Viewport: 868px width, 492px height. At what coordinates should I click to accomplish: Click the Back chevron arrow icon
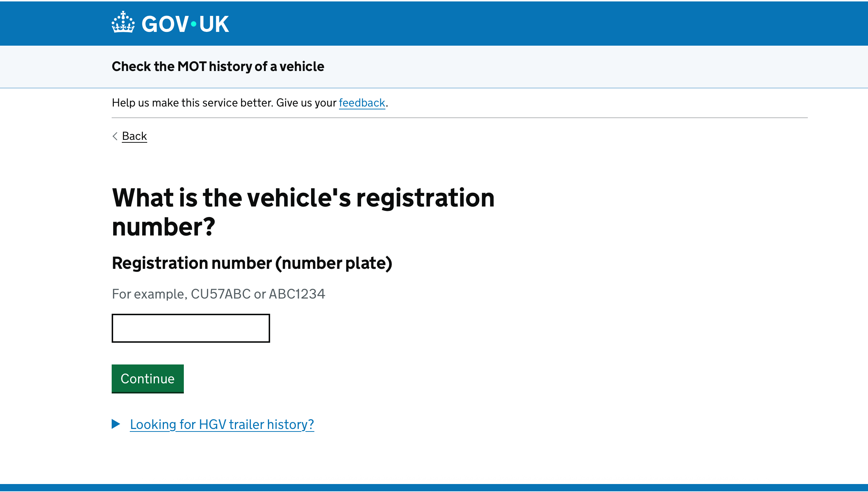point(115,136)
